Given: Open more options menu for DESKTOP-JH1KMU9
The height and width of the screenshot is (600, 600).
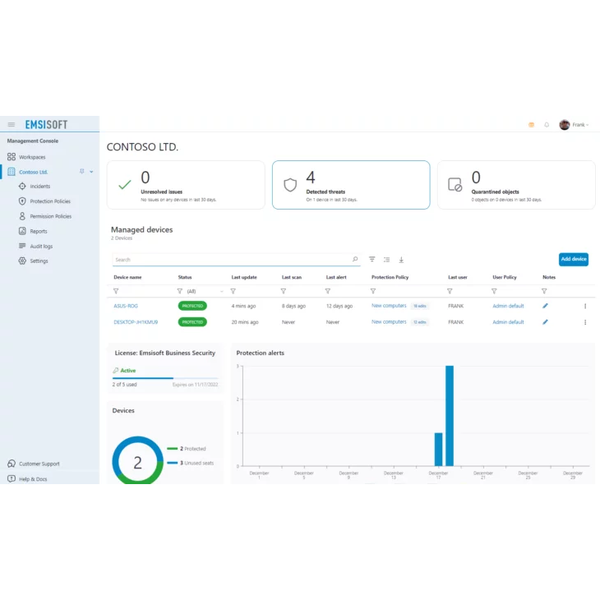Looking at the screenshot, I should coord(585,323).
